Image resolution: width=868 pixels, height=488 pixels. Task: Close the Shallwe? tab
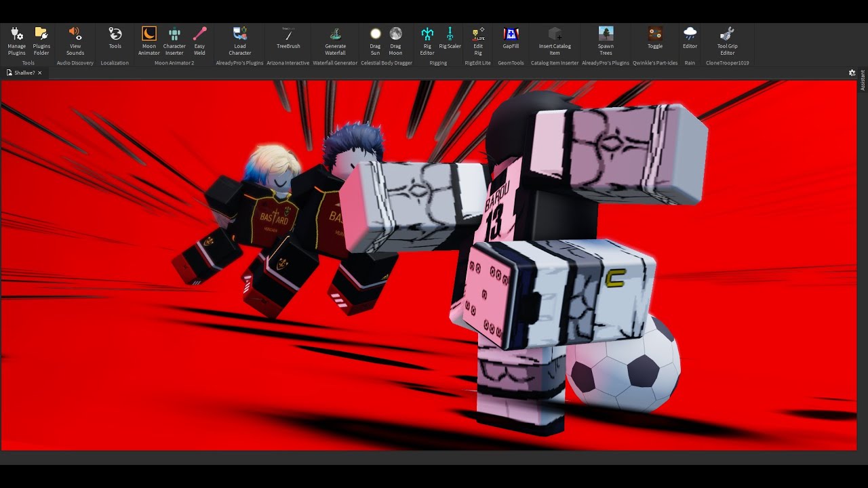40,73
